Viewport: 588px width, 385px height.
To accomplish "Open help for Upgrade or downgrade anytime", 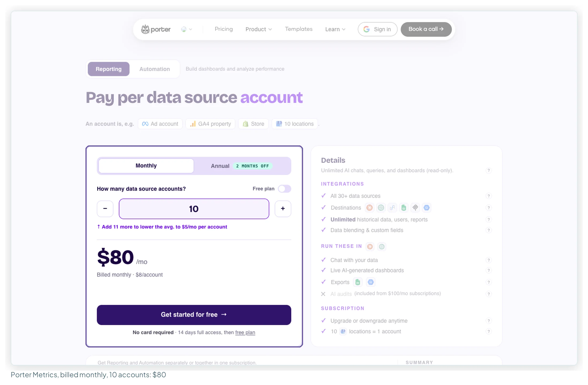I will (489, 321).
